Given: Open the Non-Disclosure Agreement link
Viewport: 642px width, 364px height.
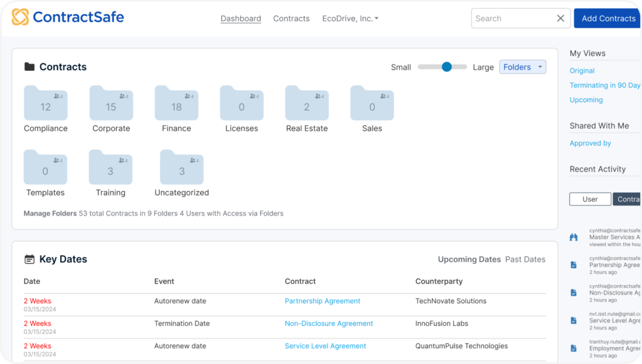Looking at the screenshot, I should point(329,323).
